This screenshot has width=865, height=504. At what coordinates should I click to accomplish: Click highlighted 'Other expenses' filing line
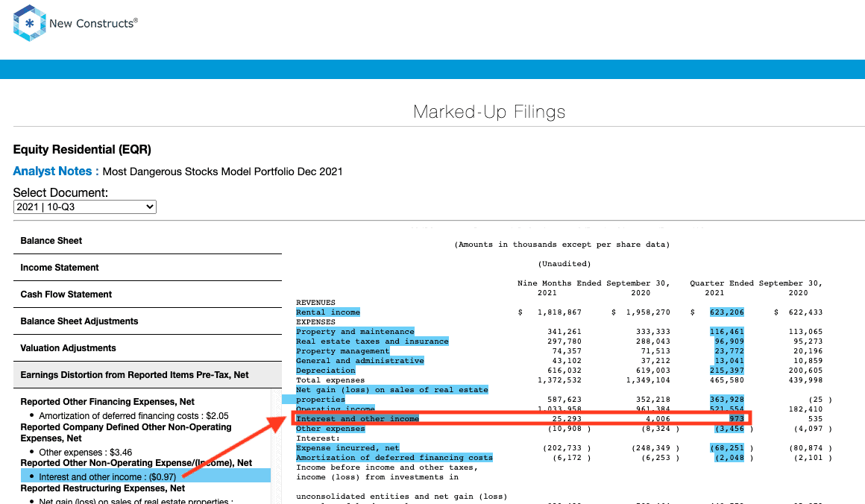tap(330, 429)
